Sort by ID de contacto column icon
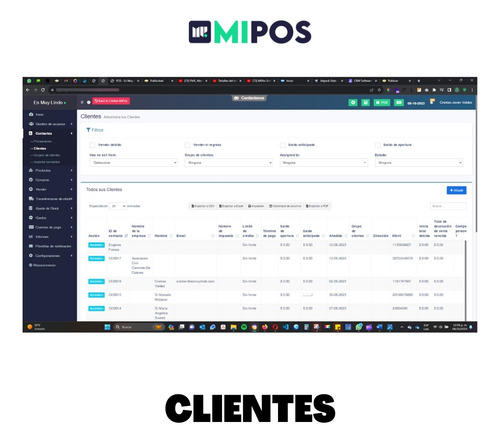Image resolution: width=500 pixels, height=443 pixels. pos(126,236)
